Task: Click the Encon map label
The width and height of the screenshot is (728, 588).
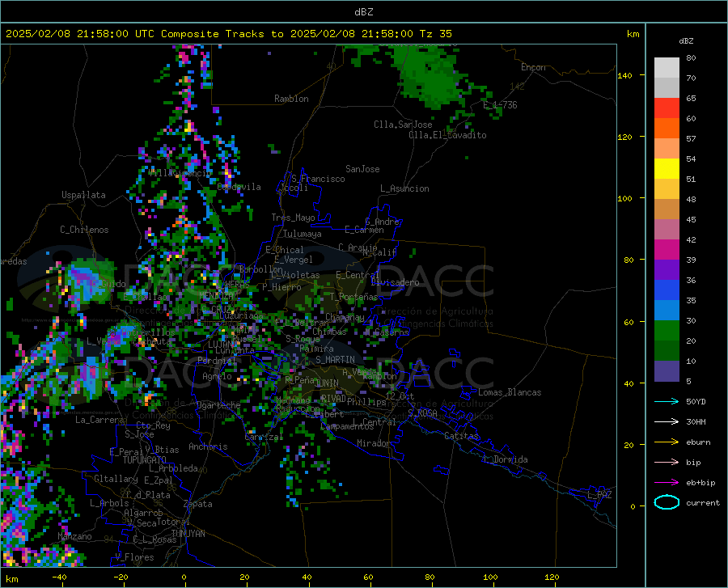Action: (x=533, y=67)
